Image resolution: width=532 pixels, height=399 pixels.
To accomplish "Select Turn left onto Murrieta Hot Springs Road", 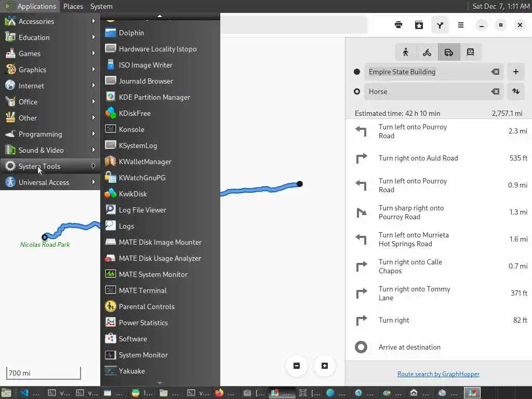I will click(438, 239).
